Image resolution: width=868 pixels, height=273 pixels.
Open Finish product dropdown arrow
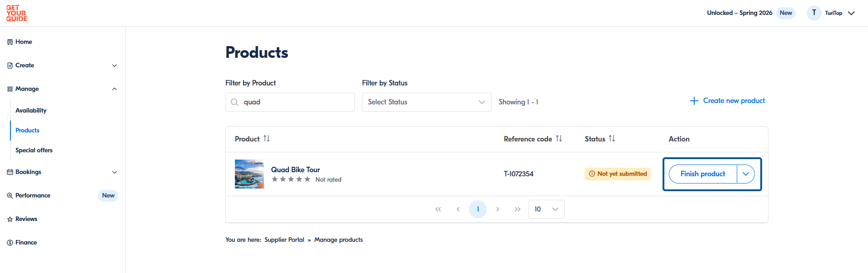746,174
